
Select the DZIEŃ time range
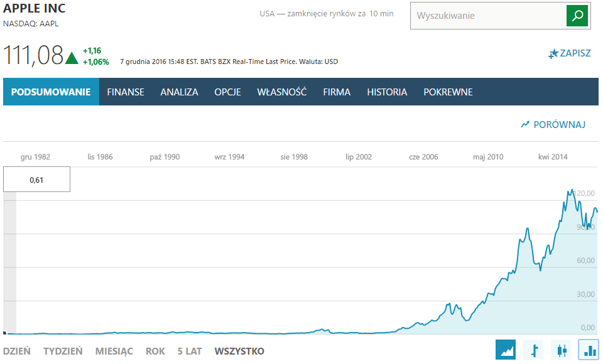point(17,351)
